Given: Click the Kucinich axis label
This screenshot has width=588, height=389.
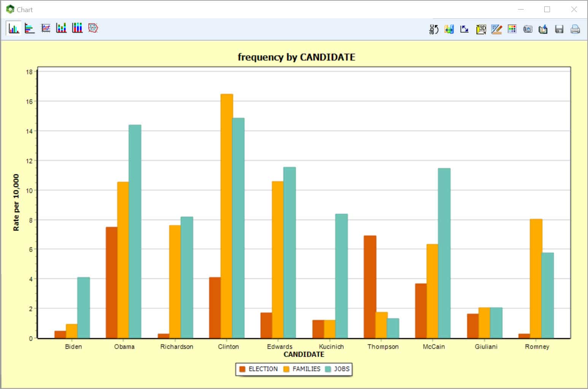Looking at the screenshot, I should click(x=331, y=347).
